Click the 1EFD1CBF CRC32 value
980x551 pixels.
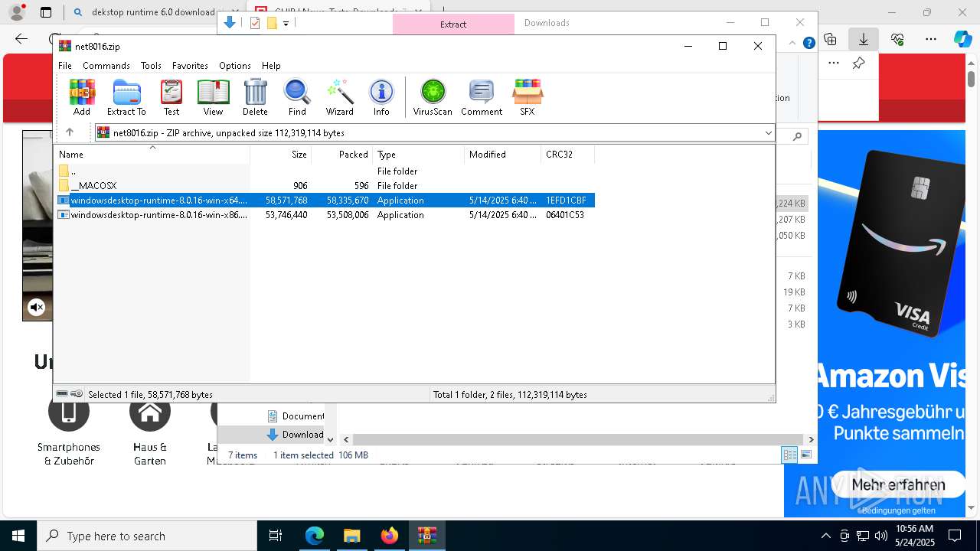[x=566, y=201]
